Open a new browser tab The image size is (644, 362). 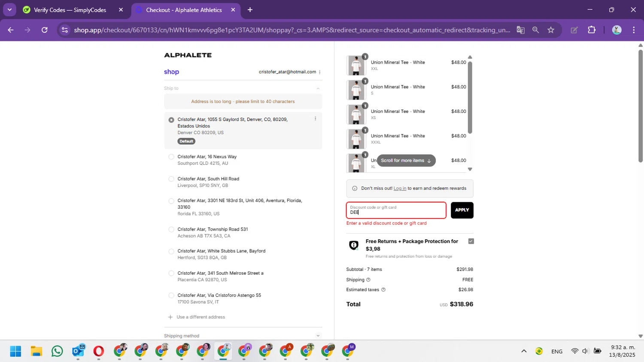point(250,9)
